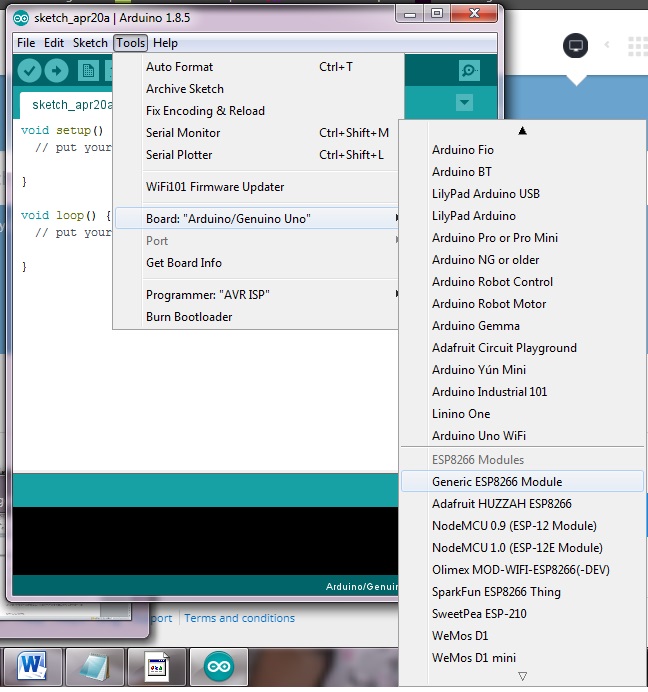The image size is (648, 692).
Task: Select Adafruit Circuit Playground
Action: [522, 349]
